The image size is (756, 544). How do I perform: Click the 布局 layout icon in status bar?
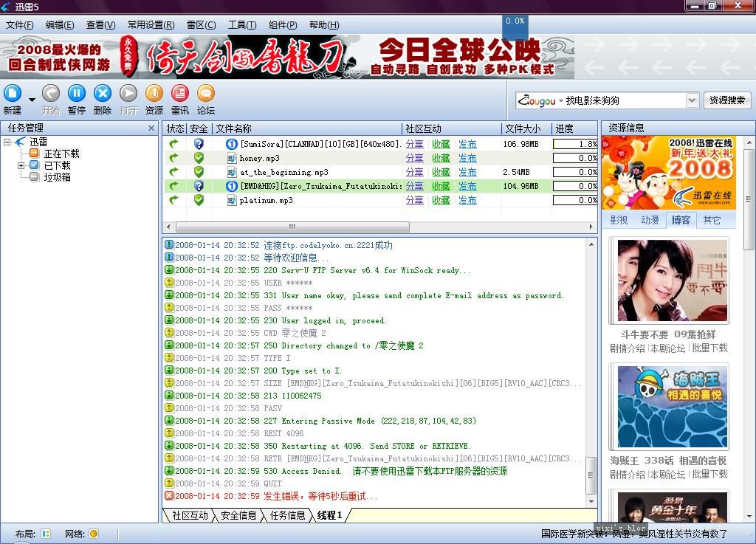[45, 534]
